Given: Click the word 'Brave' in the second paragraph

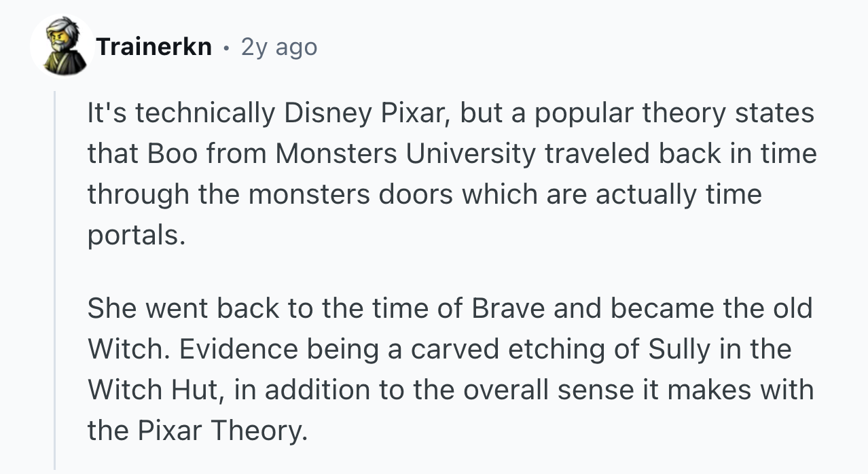Looking at the screenshot, I should (x=507, y=309).
